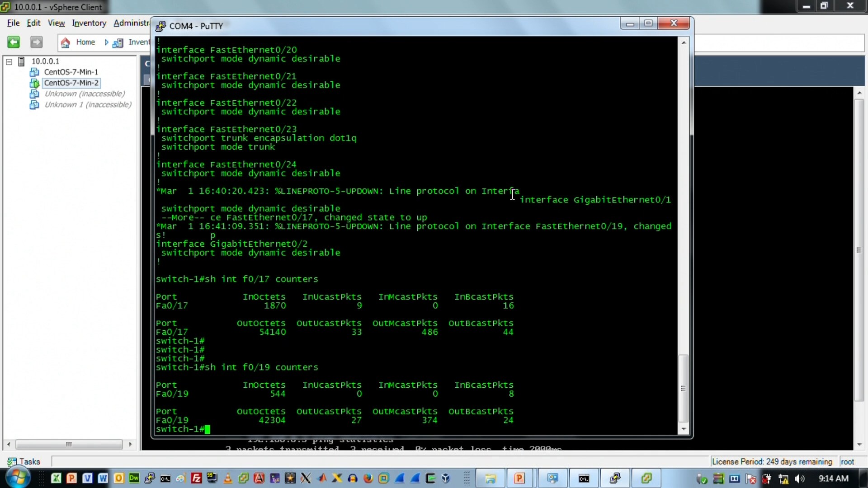Screen dimensions: 868x488
Task: Launch VLC media player from quick launch
Action: [228, 478]
